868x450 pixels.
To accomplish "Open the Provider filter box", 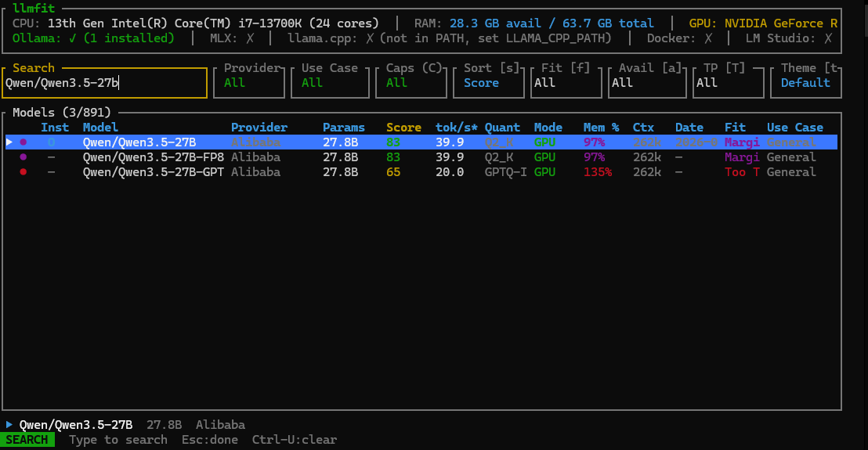I will 249,83.
